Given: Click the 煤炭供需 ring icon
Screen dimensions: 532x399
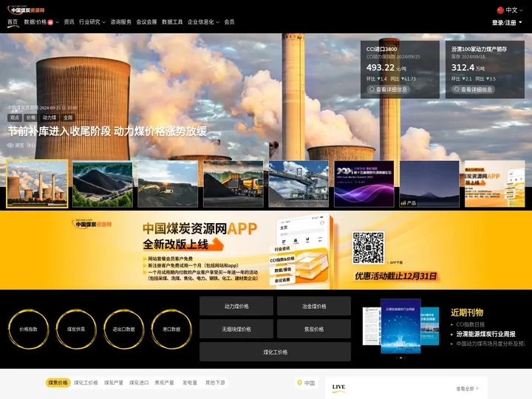Looking at the screenshot, I should point(76,329).
